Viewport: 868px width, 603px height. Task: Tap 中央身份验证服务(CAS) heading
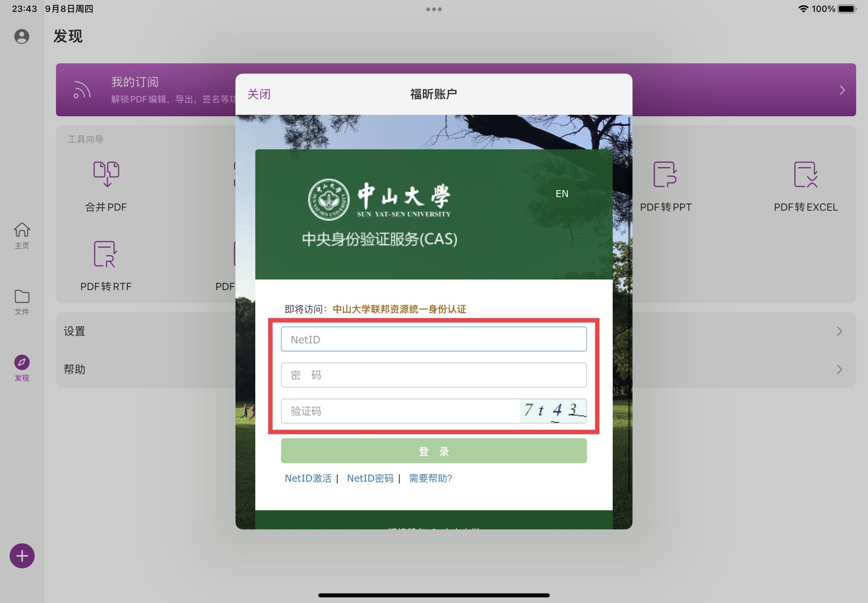pos(380,239)
